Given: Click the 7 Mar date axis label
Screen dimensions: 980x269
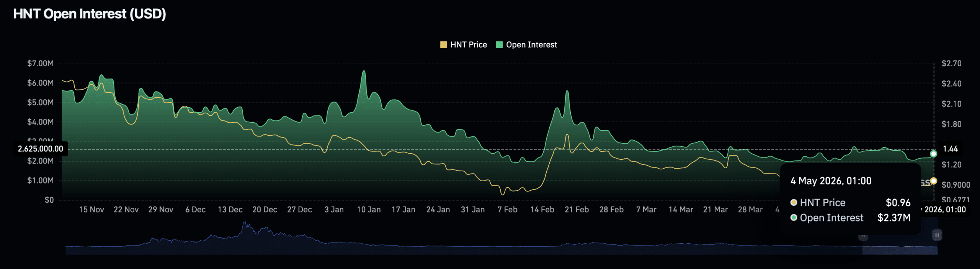Looking at the screenshot, I should [x=646, y=210].
